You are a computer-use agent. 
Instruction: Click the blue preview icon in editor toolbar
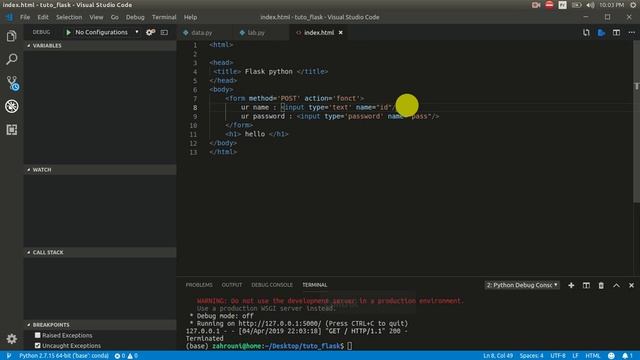click(x=601, y=32)
